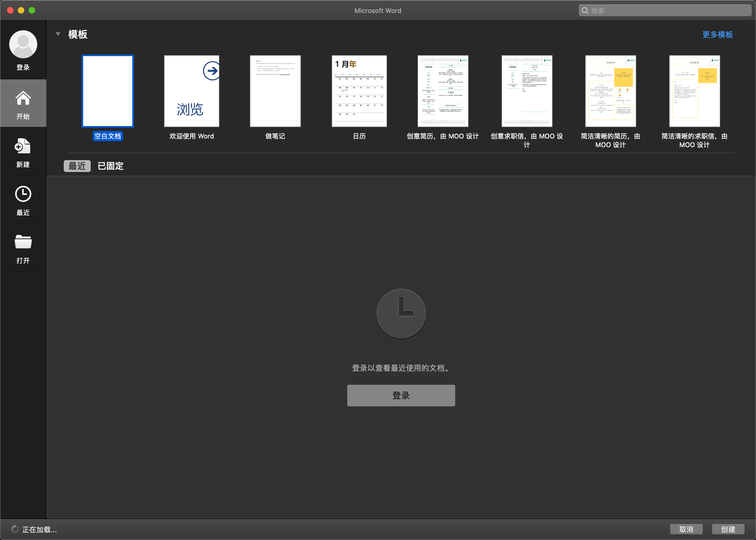Click the user avatar icon to sign in
The width and height of the screenshot is (756, 540).
[23, 44]
